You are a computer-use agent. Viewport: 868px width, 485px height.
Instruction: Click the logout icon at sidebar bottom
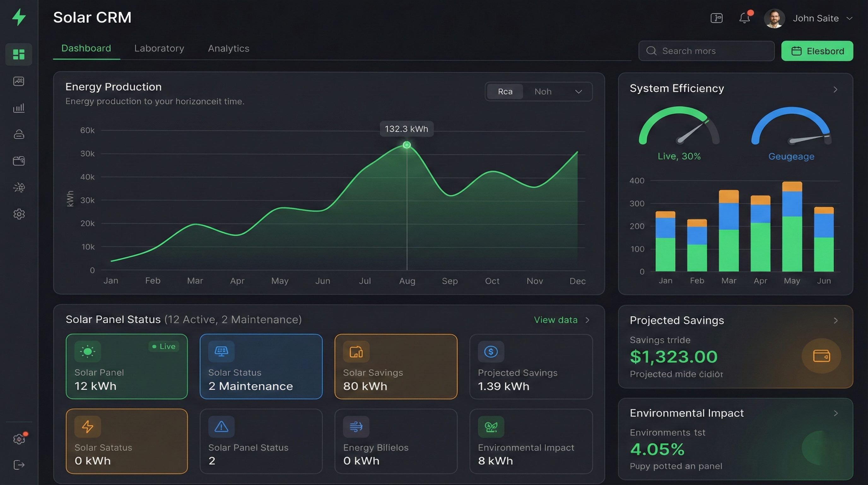pos(19,465)
